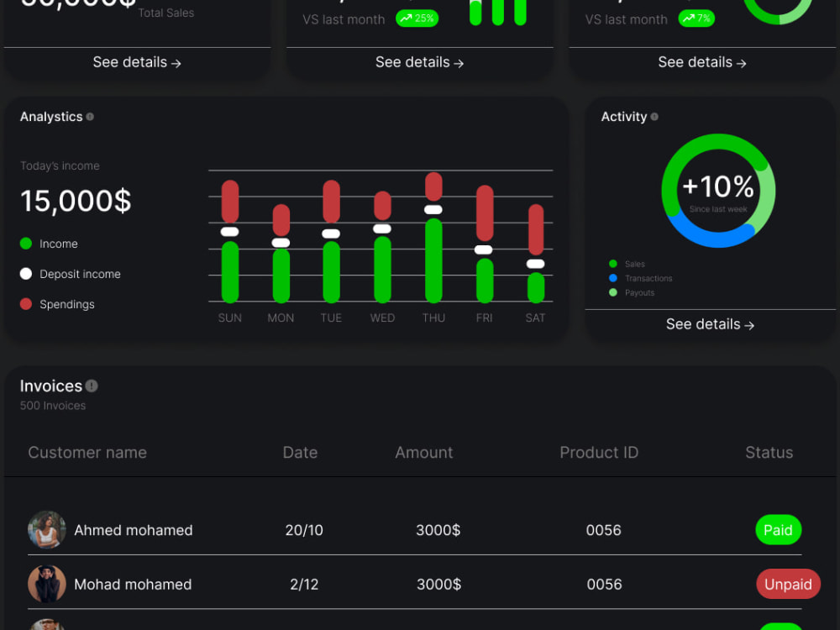The image size is (840, 630).
Task: Click the green Paid status badge
Action: pyautogui.click(x=779, y=530)
